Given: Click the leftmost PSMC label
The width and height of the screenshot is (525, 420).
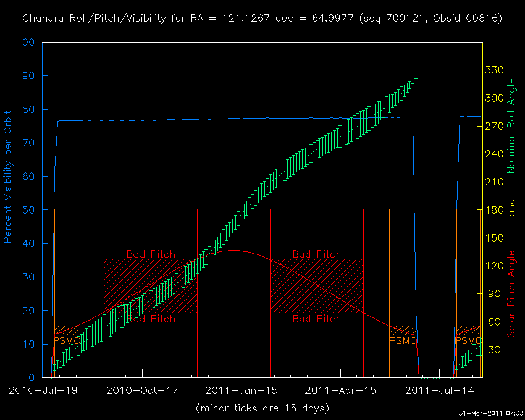Looking at the screenshot, I should [67, 341].
